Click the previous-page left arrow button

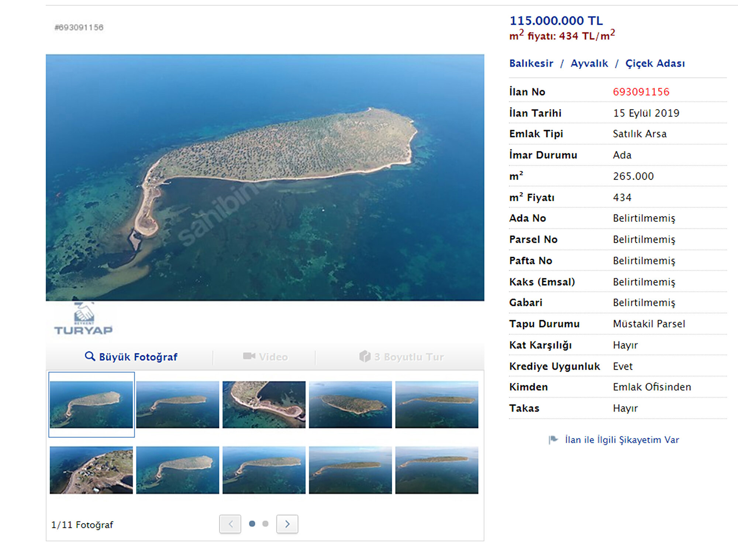pos(230,524)
